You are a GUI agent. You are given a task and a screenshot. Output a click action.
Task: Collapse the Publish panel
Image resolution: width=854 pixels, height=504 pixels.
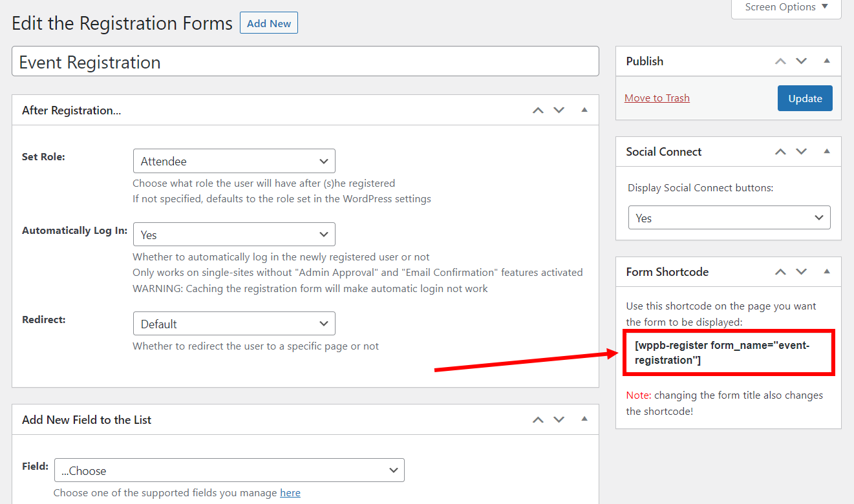827,61
